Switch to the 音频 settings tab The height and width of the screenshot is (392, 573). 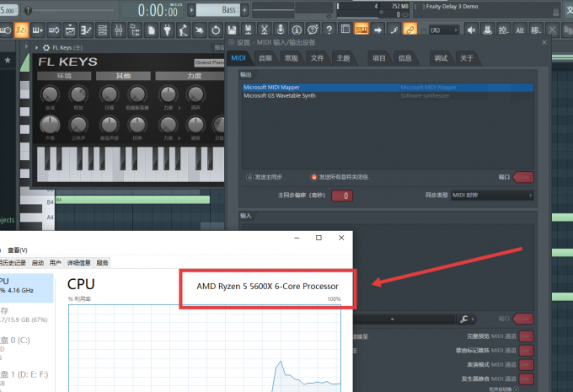pyautogui.click(x=265, y=58)
